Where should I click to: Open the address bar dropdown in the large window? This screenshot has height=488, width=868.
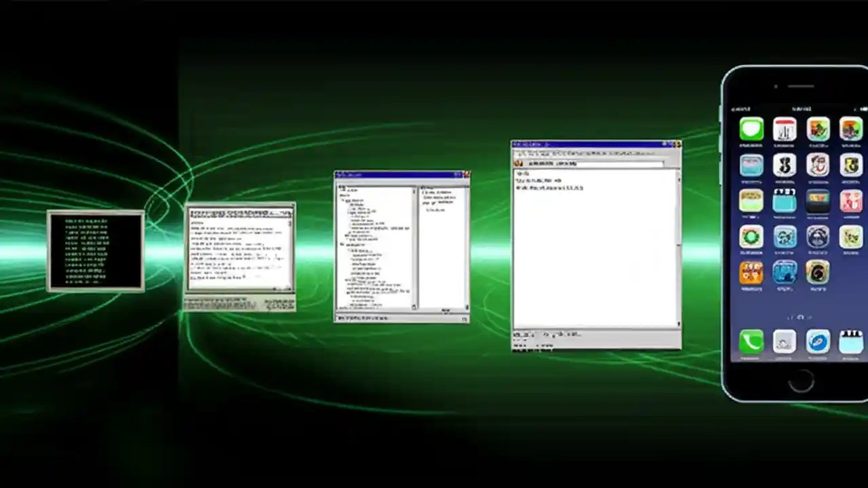pyautogui.click(x=663, y=163)
